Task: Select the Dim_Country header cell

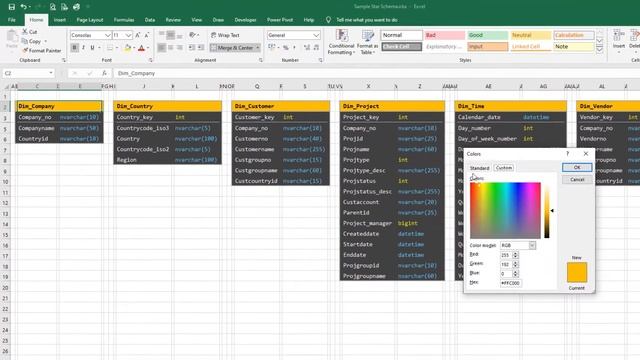Action: pos(167,106)
